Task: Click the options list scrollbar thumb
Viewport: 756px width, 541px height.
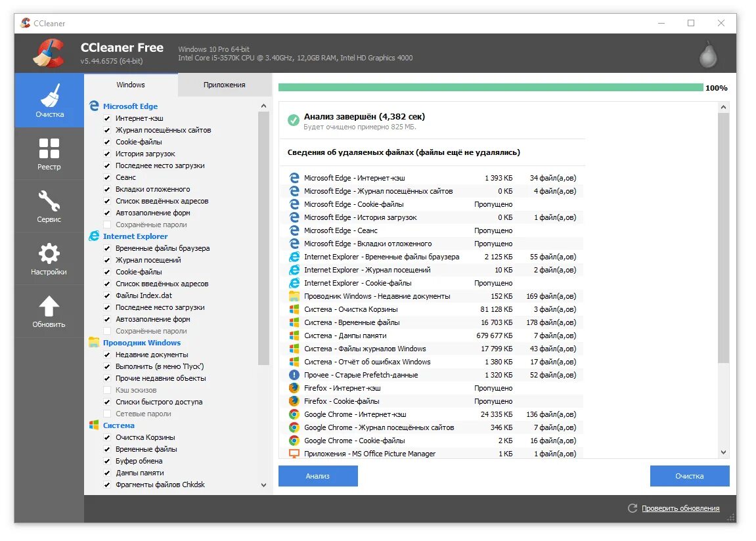Action: 263,238
